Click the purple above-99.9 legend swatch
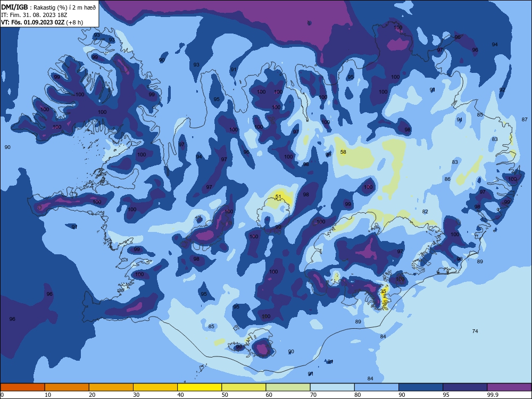Viewport: 532px width, 399px height. [x=509, y=387]
